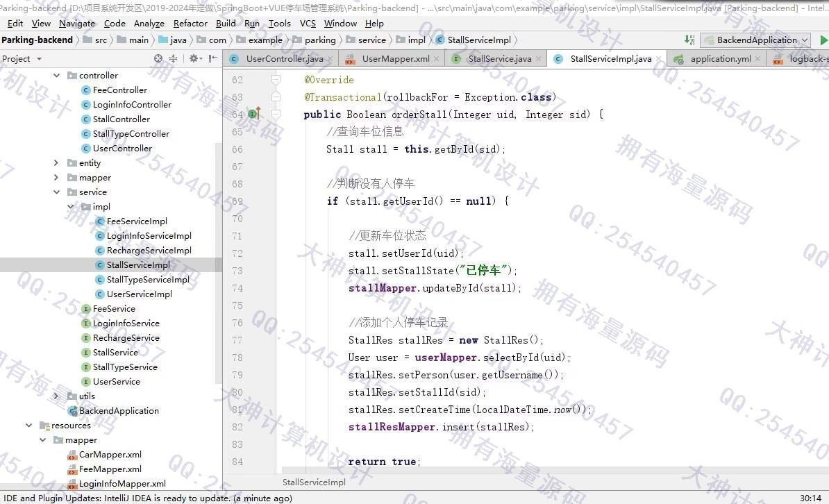Select UserController in project tree
The width and height of the screenshot is (829, 504).
click(x=117, y=148)
